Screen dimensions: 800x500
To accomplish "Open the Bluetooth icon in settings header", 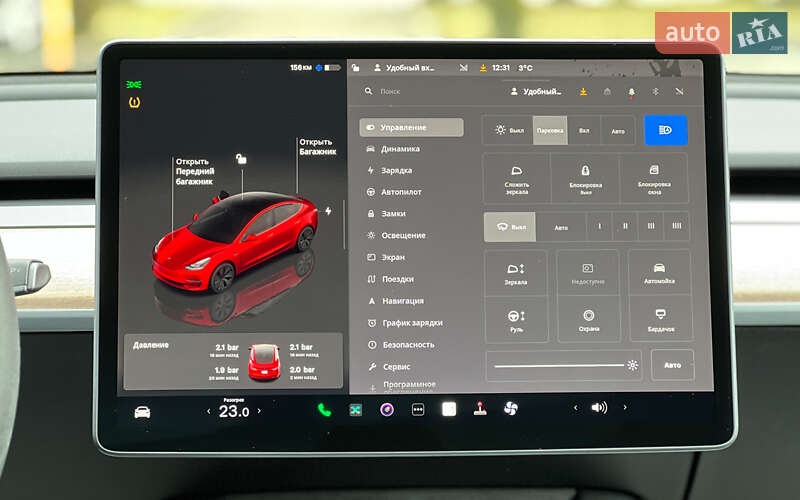I will click(656, 91).
